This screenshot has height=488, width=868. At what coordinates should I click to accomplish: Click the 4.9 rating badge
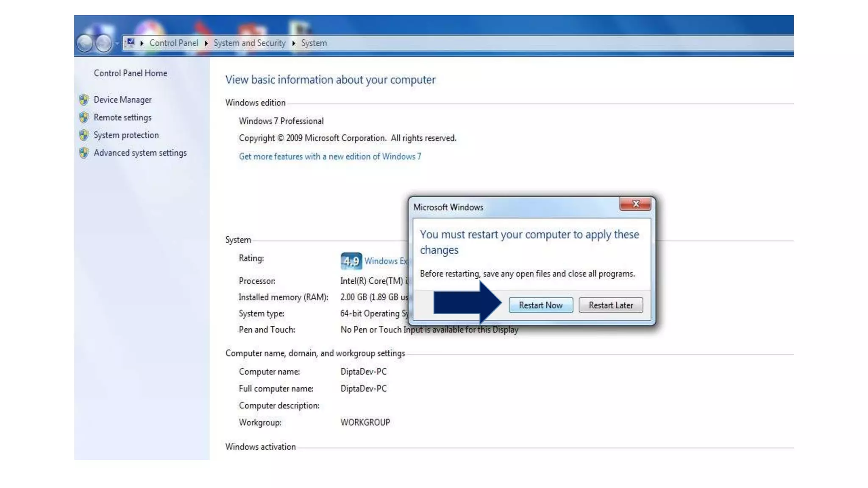point(351,261)
